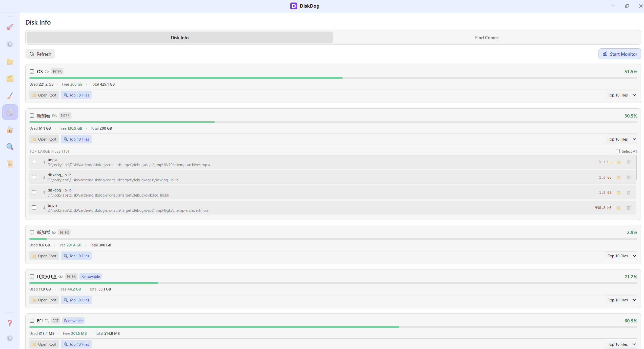The width and height of the screenshot is (644, 349).
Task: Check the row 1 tmp.a file checkbox
Action: coord(34,162)
